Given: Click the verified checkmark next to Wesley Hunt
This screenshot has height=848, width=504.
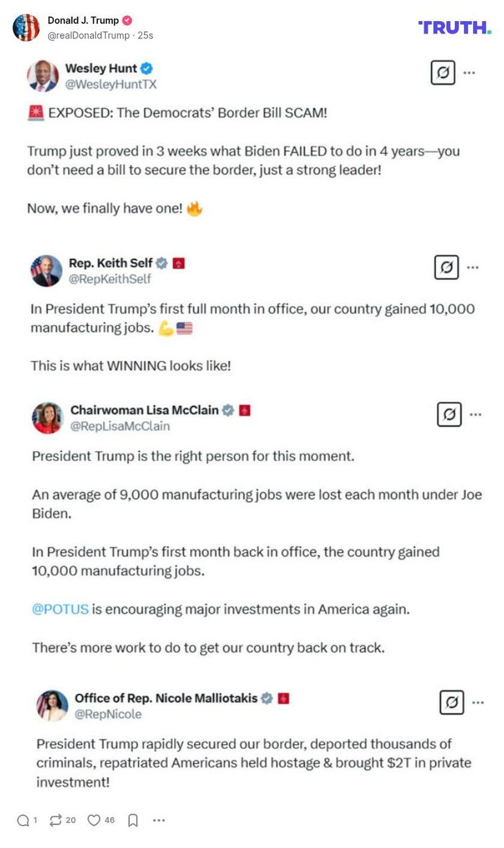Looking at the screenshot, I should (x=145, y=68).
